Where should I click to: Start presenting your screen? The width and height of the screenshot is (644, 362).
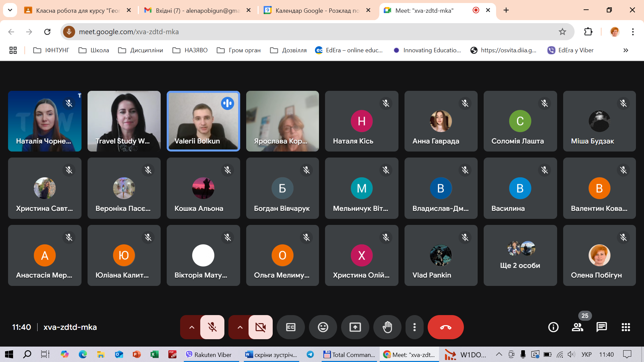click(355, 327)
